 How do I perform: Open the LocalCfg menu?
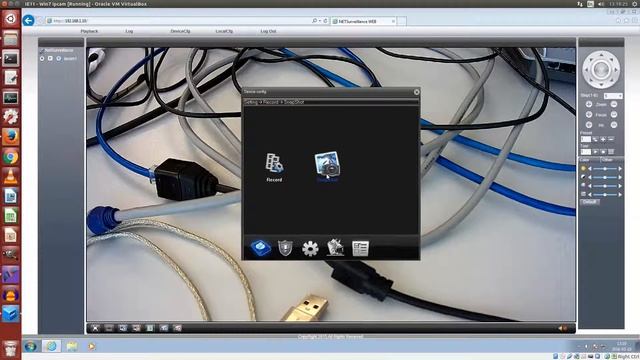click(224, 31)
